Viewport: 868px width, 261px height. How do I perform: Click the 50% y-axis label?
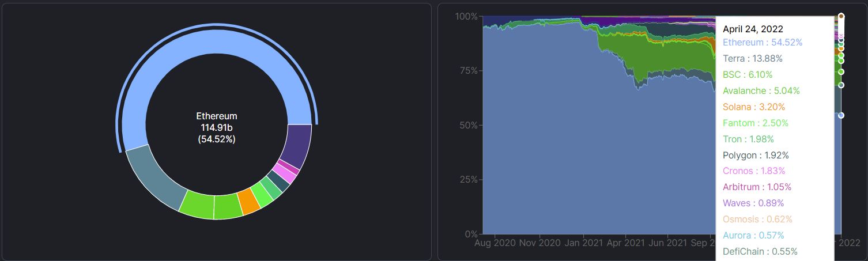[x=468, y=125]
